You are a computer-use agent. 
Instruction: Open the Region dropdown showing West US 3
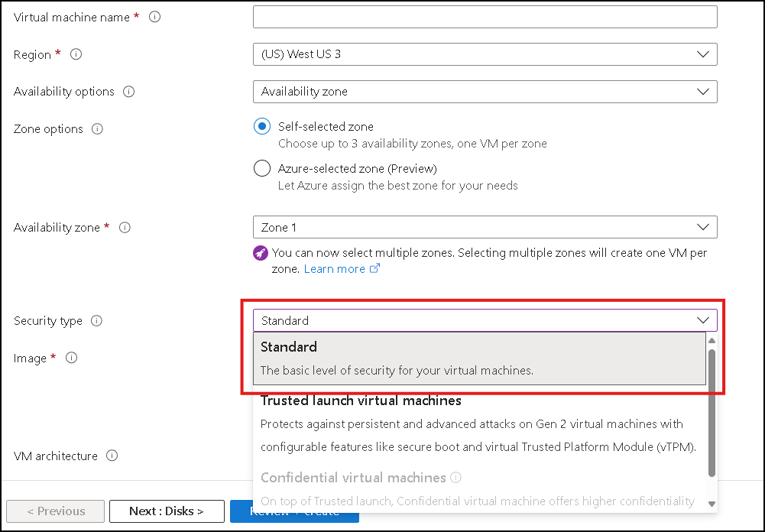point(485,54)
